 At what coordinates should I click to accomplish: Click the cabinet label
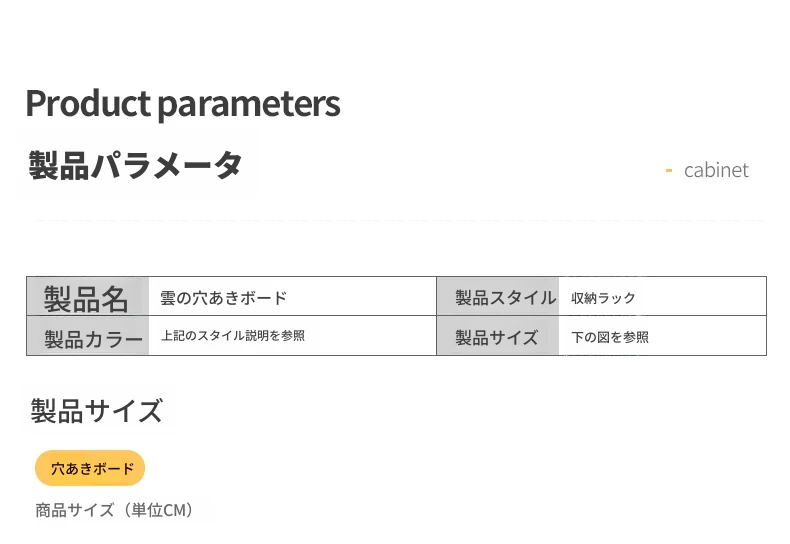(x=716, y=170)
